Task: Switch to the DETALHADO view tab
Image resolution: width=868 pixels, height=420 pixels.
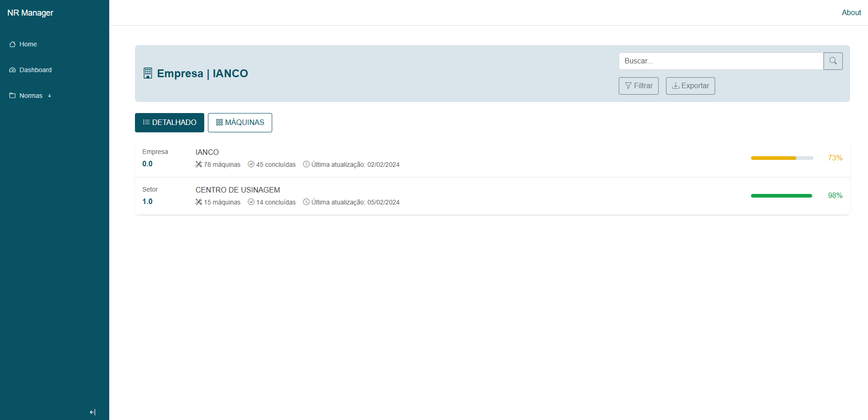Action: tap(169, 123)
